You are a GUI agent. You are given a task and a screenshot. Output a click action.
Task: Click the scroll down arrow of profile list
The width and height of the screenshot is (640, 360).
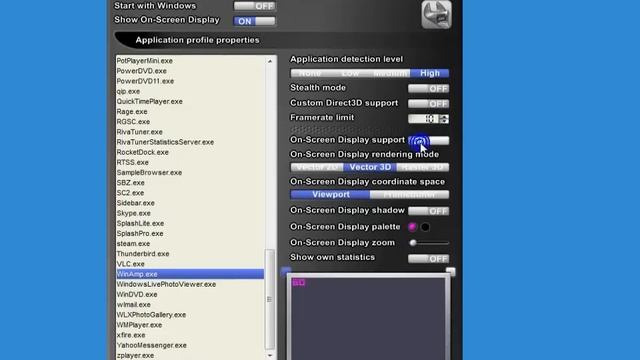pyautogui.click(x=270, y=356)
